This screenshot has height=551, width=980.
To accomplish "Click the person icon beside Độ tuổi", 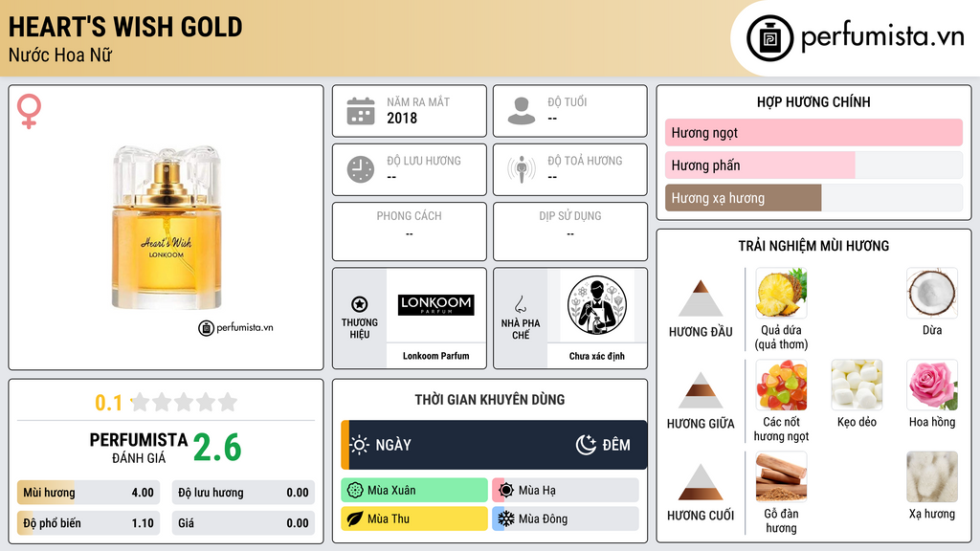I will tap(522, 111).
